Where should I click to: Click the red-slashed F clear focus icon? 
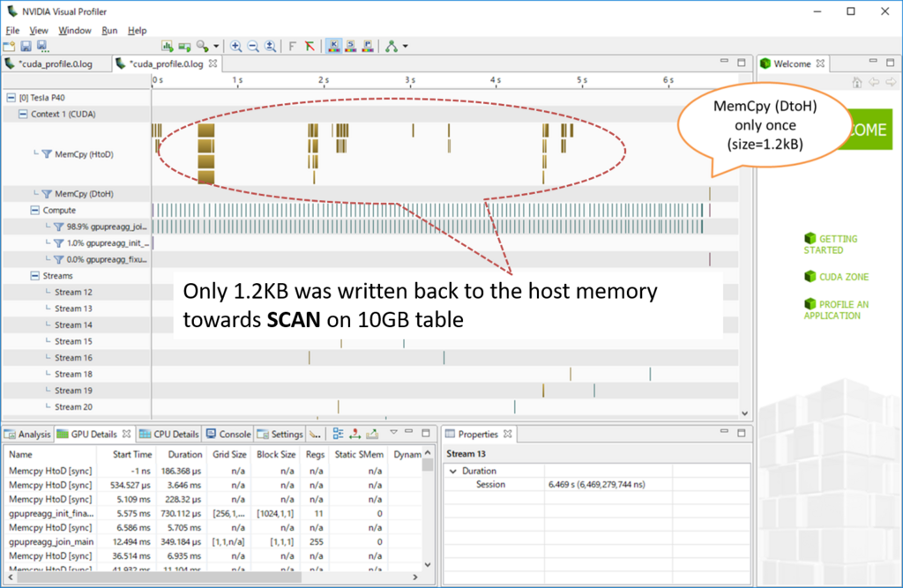(310, 47)
